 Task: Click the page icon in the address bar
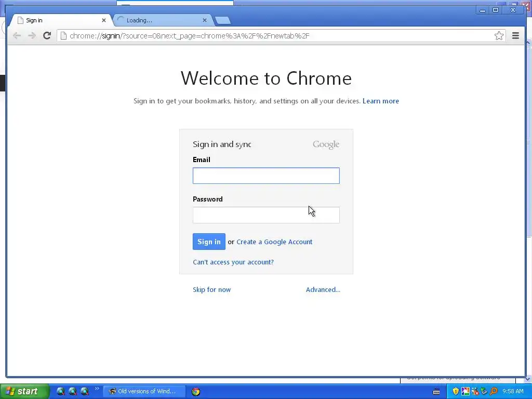click(x=63, y=36)
